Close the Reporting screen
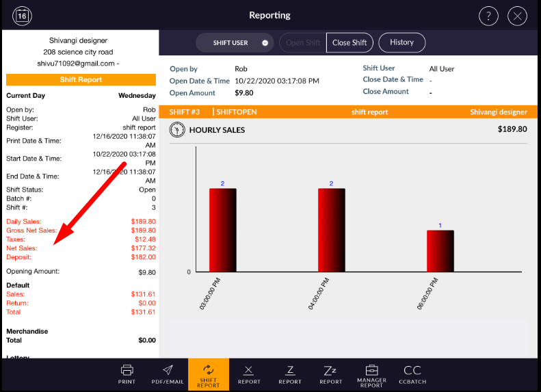 pos(518,16)
